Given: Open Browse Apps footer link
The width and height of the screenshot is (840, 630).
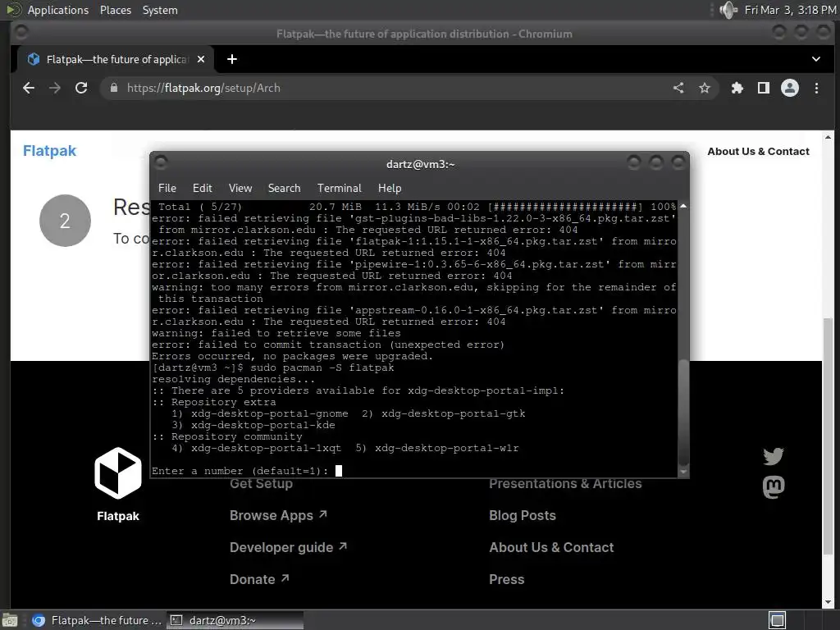Looking at the screenshot, I should pos(278,515).
